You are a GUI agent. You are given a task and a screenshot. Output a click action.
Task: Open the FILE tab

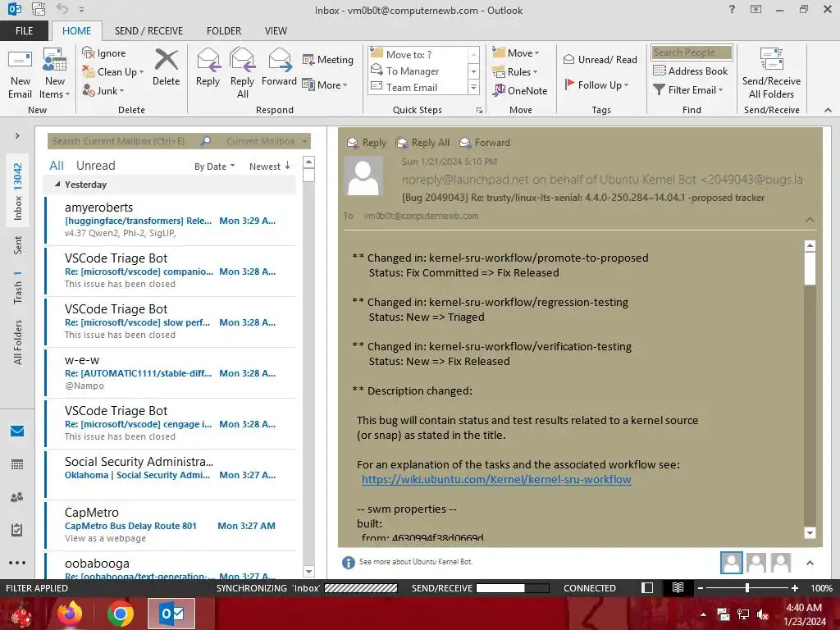24,31
